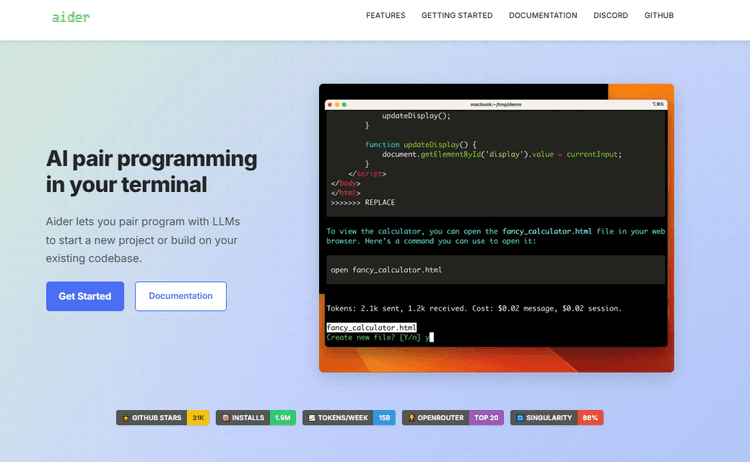Open the GitHub link in header
The image size is (750, 462).
pyautogui.click(x=659, y=16)
